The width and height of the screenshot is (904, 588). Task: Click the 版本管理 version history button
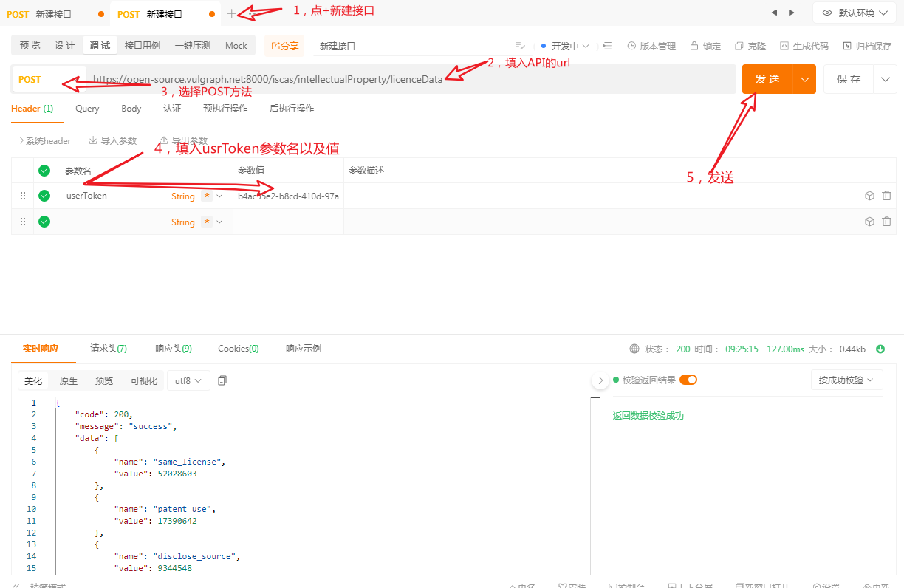coord(651,46)
